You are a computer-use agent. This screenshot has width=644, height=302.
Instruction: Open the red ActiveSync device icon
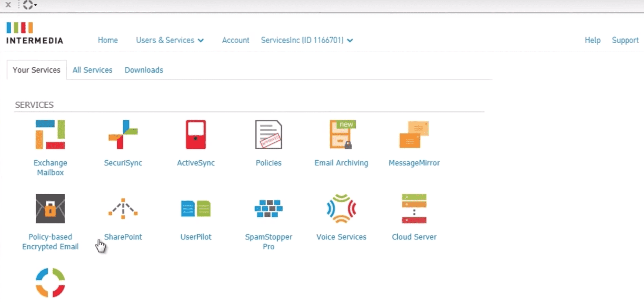point(196,134)
